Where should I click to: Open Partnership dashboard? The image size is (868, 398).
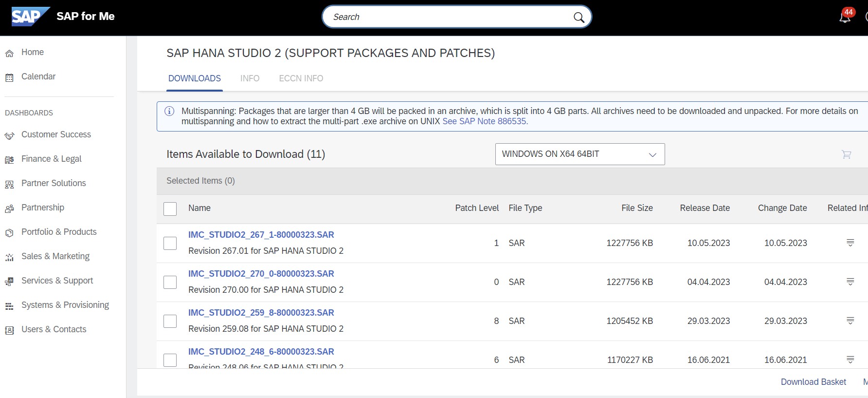click(x=43, y=208)
